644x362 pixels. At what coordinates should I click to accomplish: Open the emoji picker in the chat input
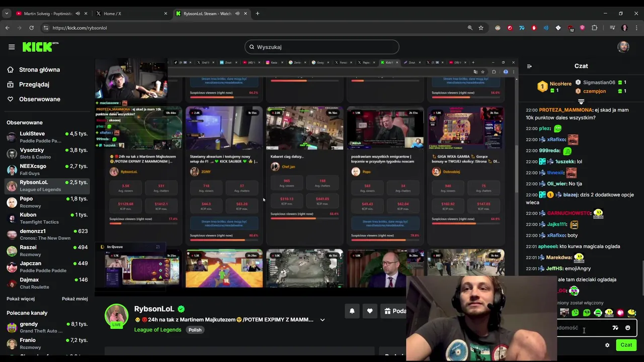pyautogui.click(x=627, y=328)
